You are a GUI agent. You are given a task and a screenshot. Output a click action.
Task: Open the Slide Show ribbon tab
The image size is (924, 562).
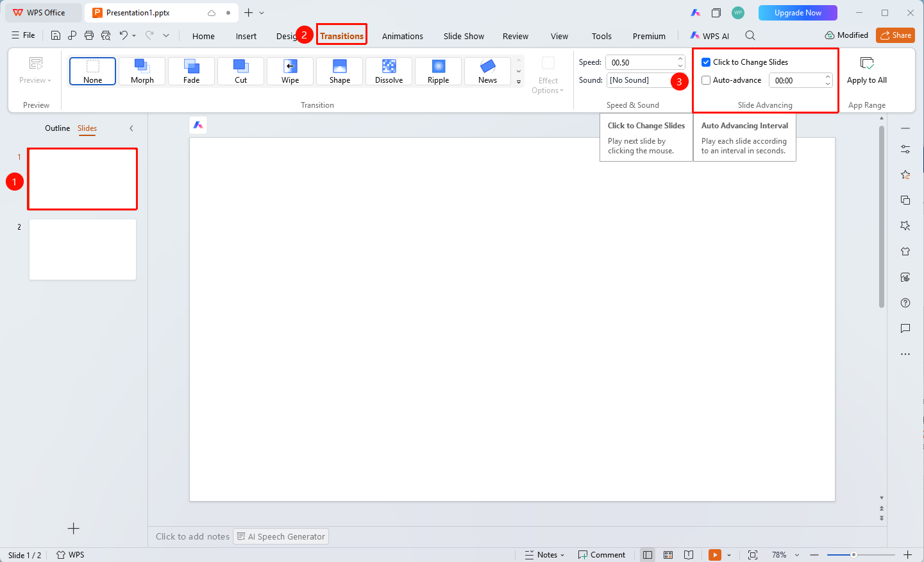pos(464,36)
